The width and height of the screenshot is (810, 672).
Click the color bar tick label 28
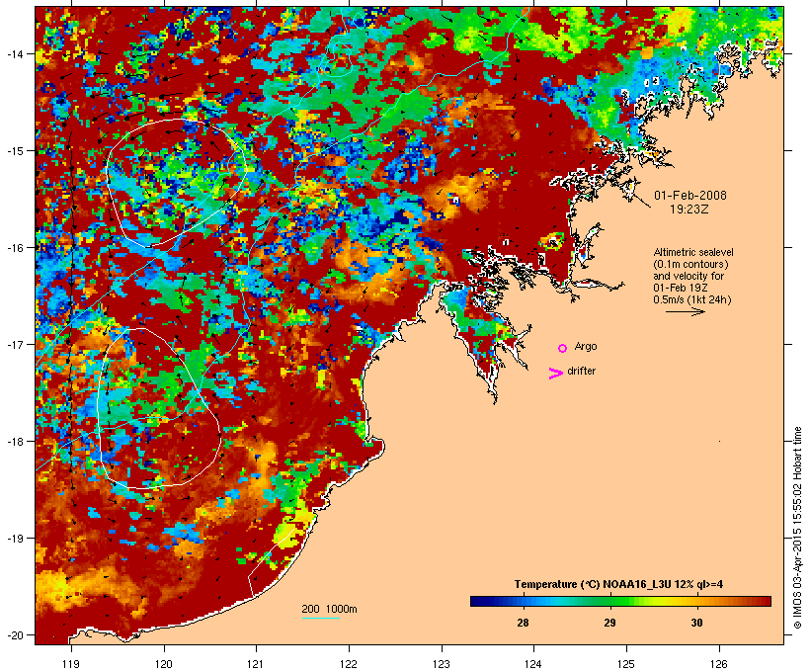[x=523, y=623]
